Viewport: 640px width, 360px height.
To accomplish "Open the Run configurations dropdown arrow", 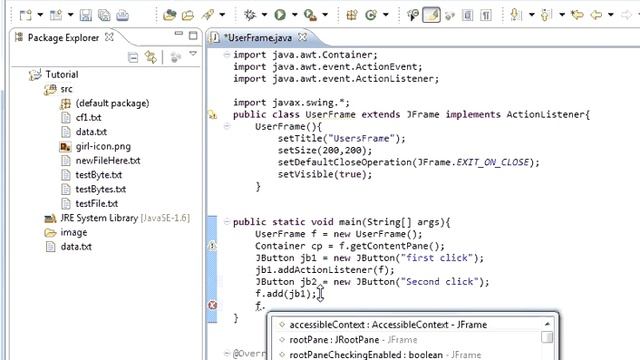I will [295, 15].
